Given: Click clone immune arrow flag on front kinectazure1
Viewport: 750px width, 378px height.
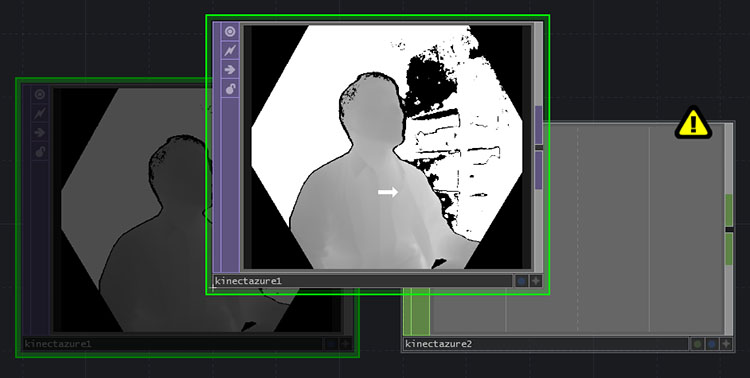Looking at the screenshot, I should pos(231,70).
